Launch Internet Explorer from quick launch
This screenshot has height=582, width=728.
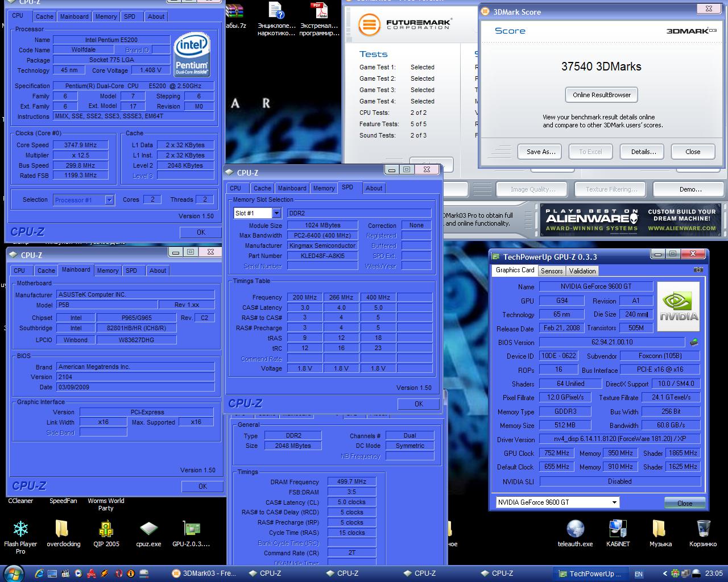coord(39,573)
